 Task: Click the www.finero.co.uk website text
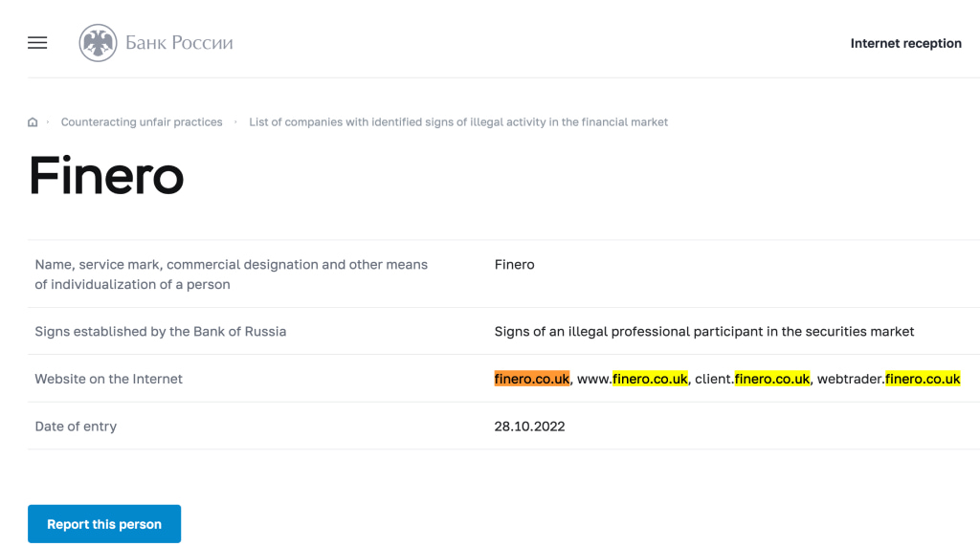tap(632, 379)
